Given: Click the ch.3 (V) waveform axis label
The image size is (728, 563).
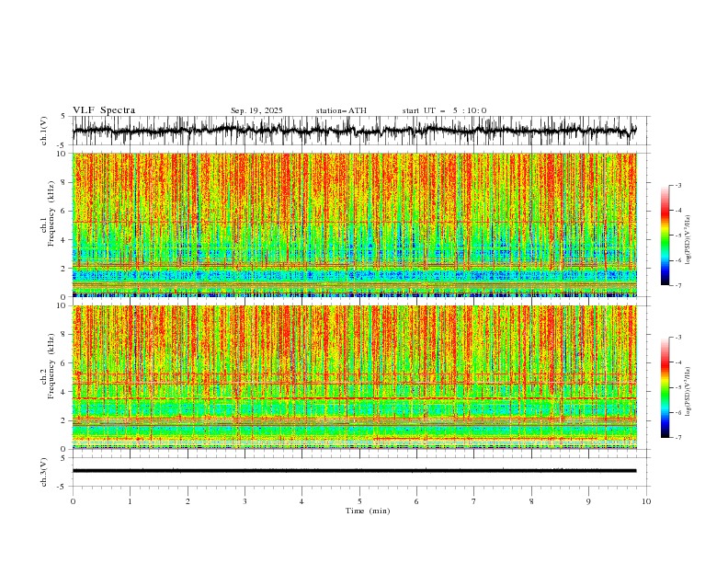Looking at the screenshot, I should (44, 472).
